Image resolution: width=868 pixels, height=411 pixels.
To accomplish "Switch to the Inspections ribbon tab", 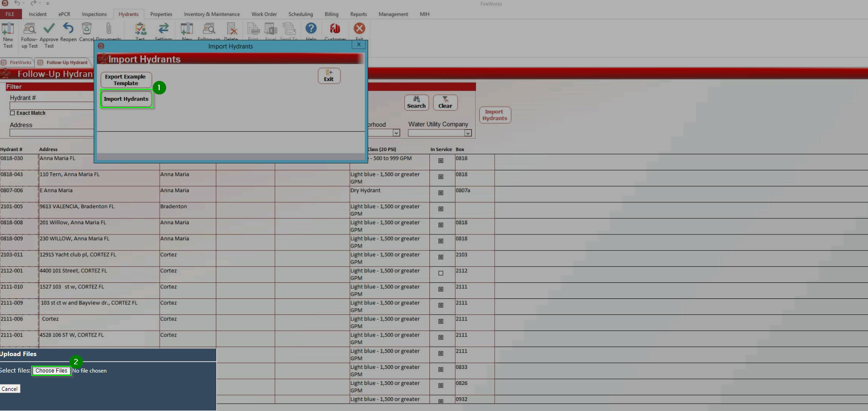I will coord(94,14).
